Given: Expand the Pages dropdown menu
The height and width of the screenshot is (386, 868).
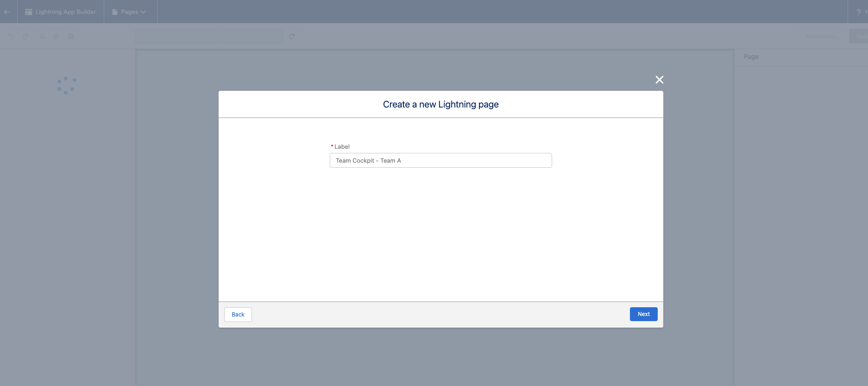Looking at the screenshot, I should [129, 12].
